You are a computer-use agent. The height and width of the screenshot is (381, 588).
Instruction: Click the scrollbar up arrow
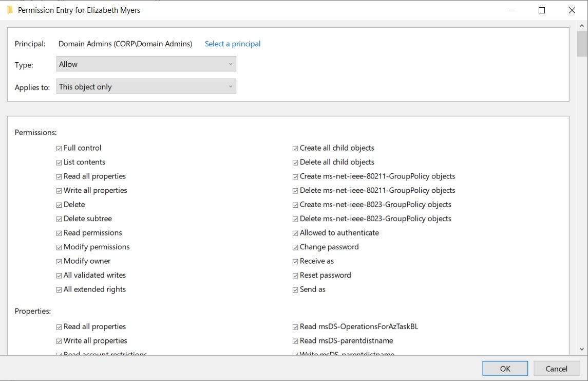[582, 26]
